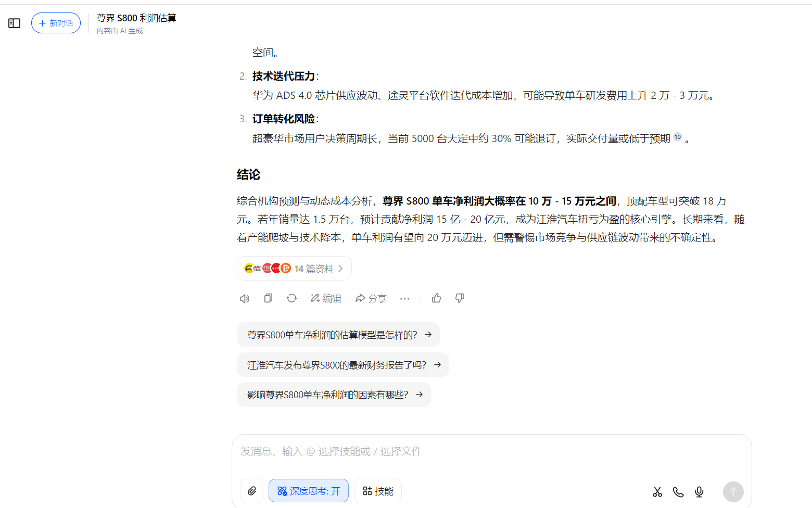Give the response a thumbs down
The height and width of the screenshot is (508, 812).
[x=460, y=298]
